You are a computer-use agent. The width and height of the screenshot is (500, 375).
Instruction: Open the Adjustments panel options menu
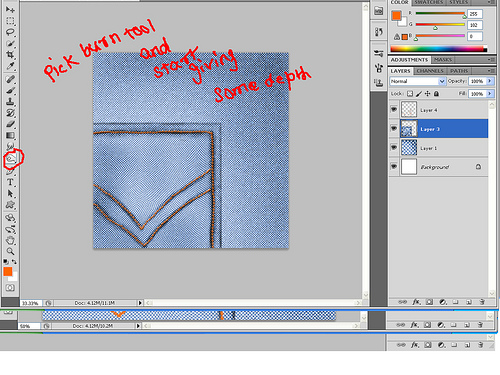tap(491, 60)
